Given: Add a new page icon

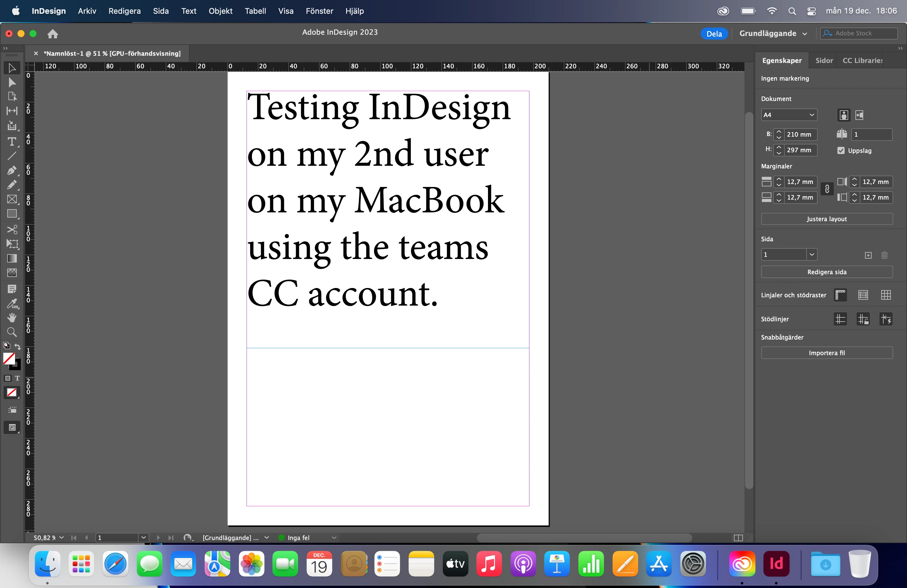Looking at the screenshot, I should 868,255.
